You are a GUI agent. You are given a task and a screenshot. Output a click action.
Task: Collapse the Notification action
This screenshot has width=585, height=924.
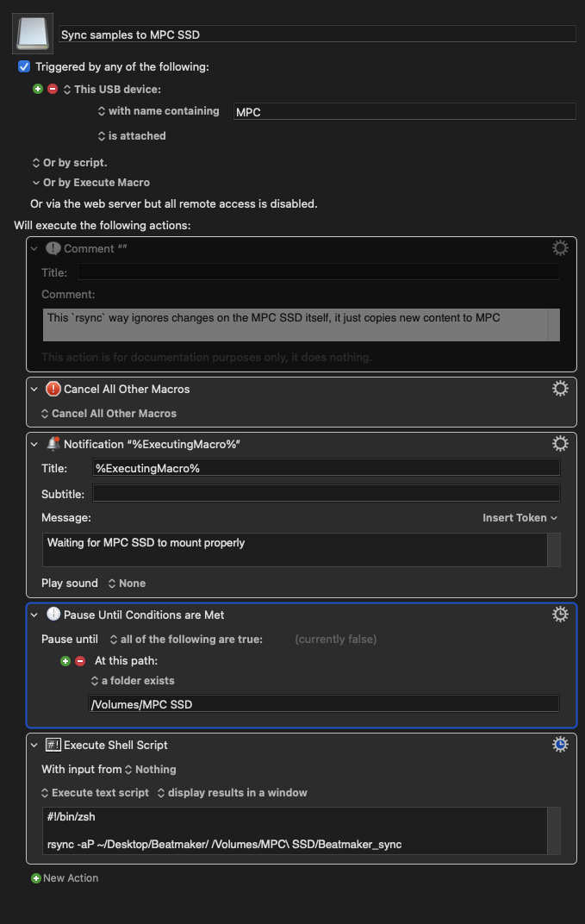pos(34,444)
